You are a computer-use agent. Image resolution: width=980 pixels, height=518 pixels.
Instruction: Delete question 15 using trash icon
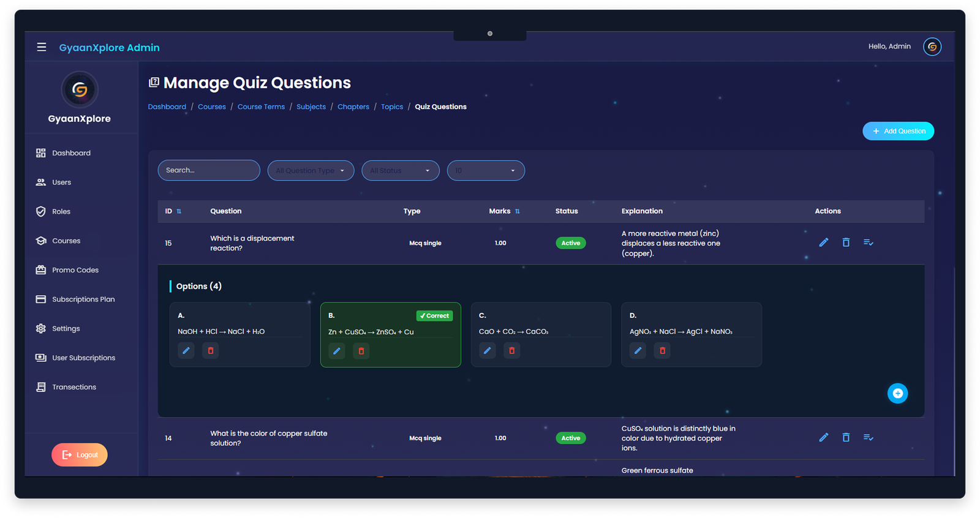pyautogui.click(x=846, y=242)
